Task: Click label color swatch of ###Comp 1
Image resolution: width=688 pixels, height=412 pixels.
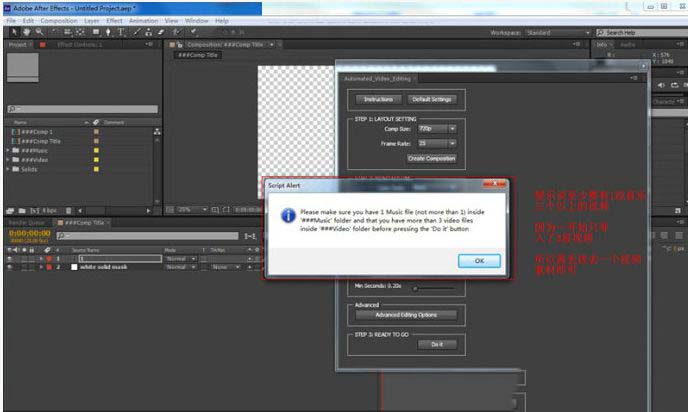Action: 96,132
